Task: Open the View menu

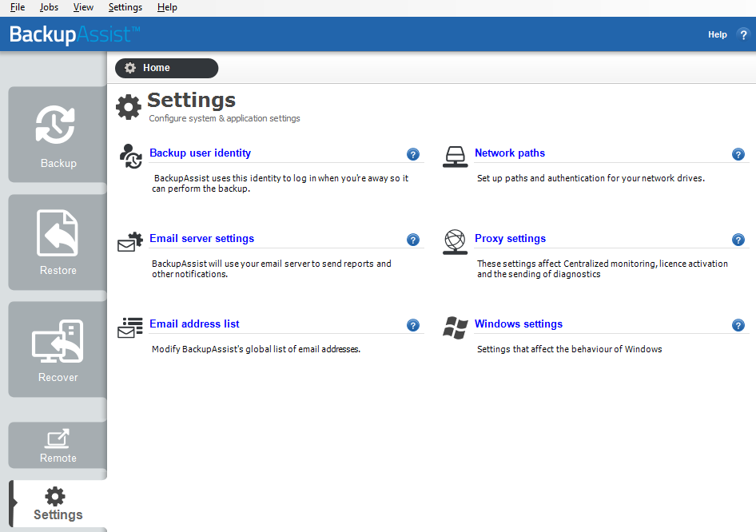Action: click(x=83, y=7)
